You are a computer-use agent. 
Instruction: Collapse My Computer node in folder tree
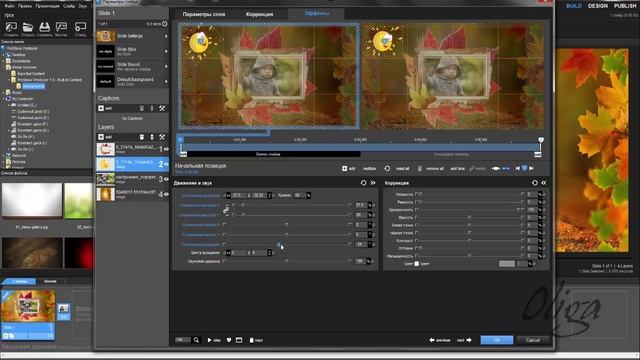[x=4, y=99]
